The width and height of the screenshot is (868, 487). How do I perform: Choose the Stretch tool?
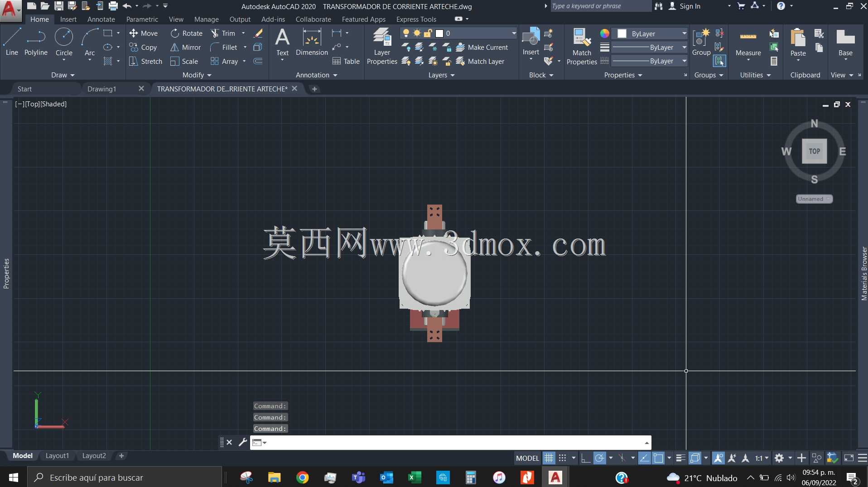coord(145,61)
